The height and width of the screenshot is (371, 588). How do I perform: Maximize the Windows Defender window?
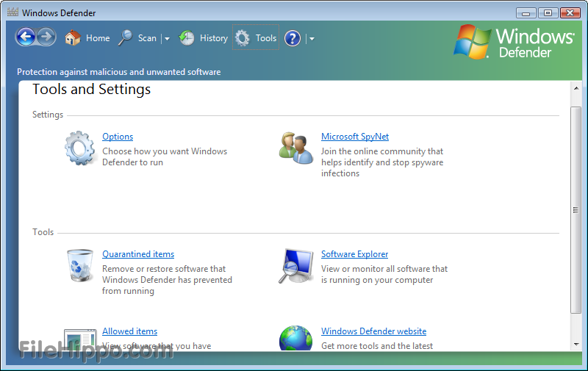tap(548, 13)
